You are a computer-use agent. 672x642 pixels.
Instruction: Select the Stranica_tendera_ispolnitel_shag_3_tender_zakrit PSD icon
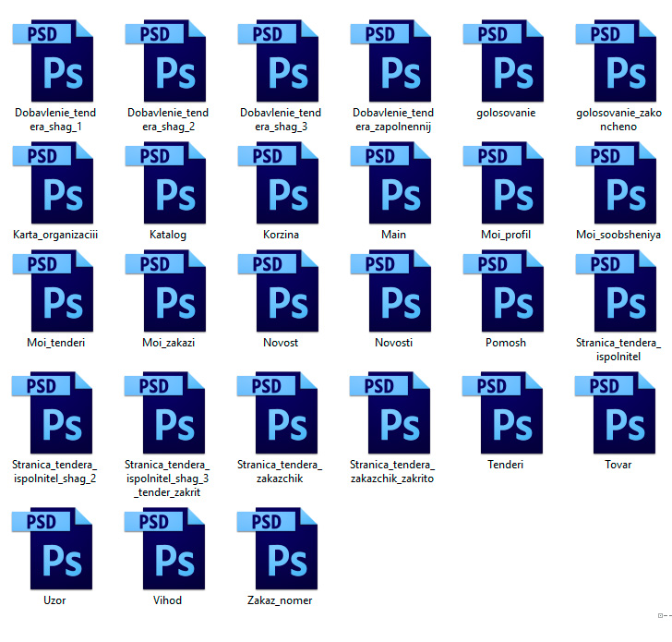(165, 413)
